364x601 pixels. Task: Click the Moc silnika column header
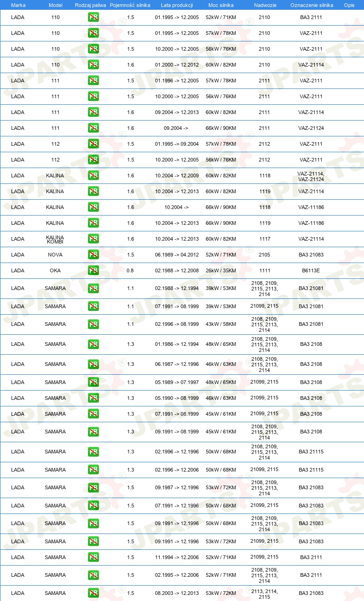[221, 5]
